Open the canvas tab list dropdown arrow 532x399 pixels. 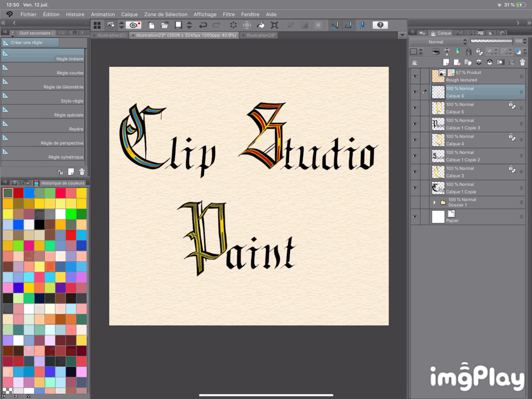coord(402,35)
